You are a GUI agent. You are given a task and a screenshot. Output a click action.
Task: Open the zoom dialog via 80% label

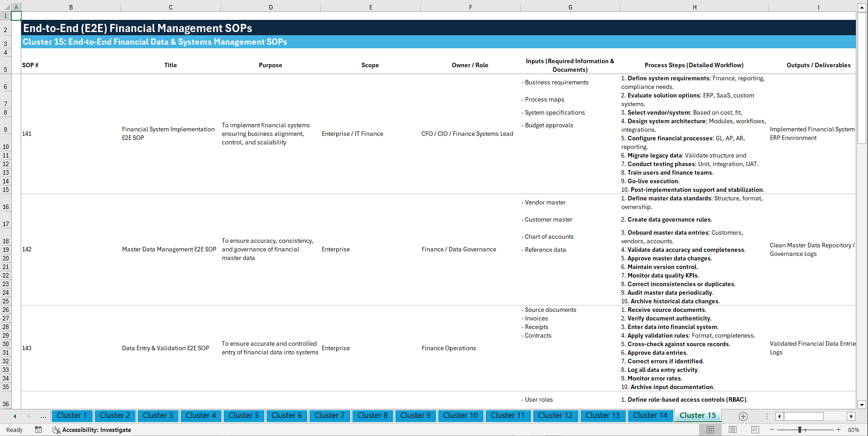point(853,430)
